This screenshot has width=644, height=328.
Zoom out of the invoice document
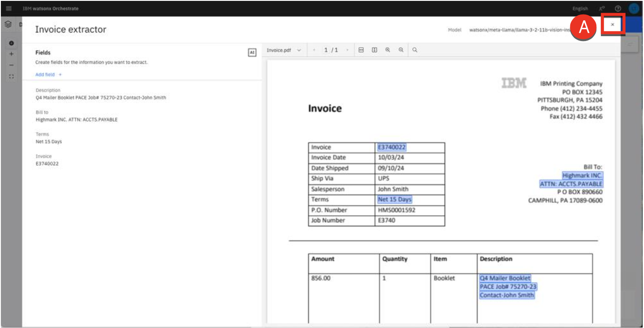tap(401, 50)
